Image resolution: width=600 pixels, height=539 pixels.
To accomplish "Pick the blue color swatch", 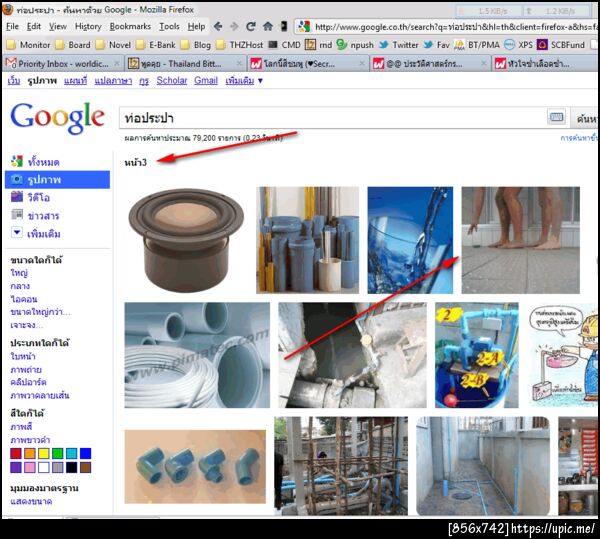I will (86, 453).
